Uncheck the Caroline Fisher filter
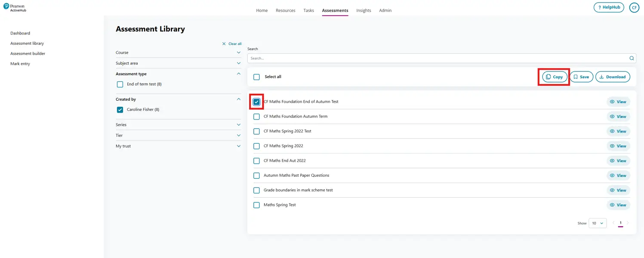Viewport: 644px width, 258px height. pos(120,109)
